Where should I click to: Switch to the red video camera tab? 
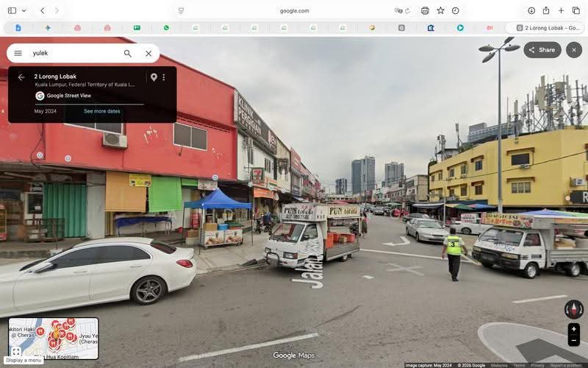tap(490, 28)
